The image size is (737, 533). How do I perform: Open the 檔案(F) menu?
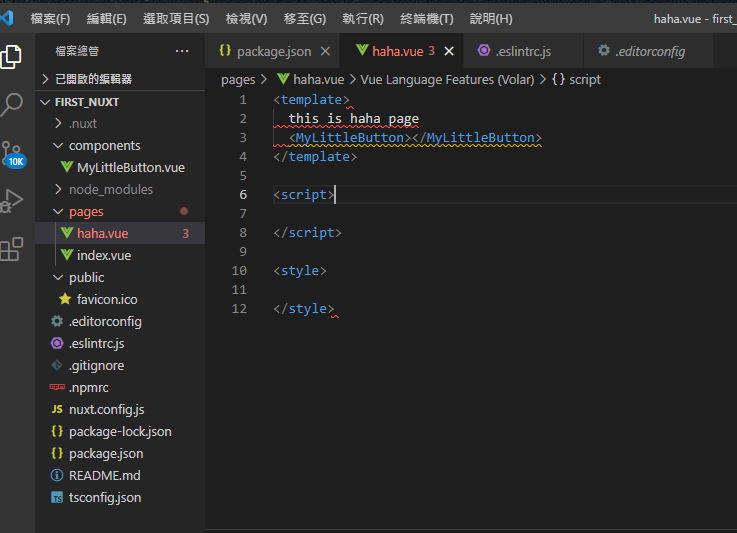pos(50,18)
